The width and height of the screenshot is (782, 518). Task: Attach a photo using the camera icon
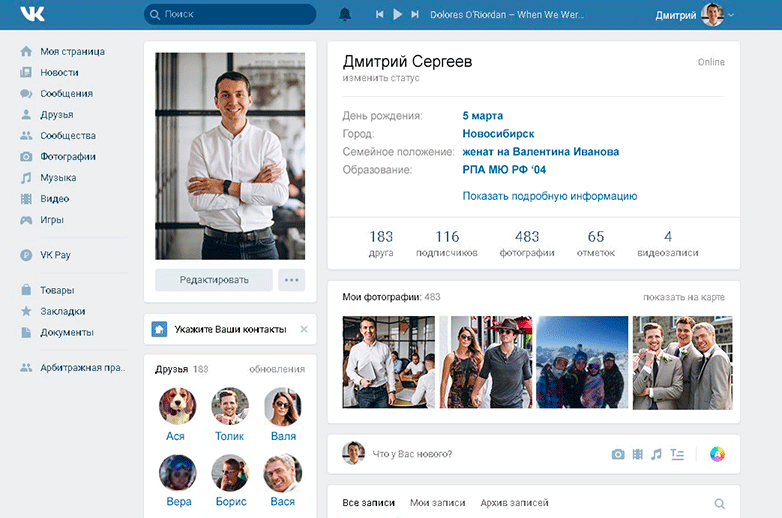click(618, 454)
